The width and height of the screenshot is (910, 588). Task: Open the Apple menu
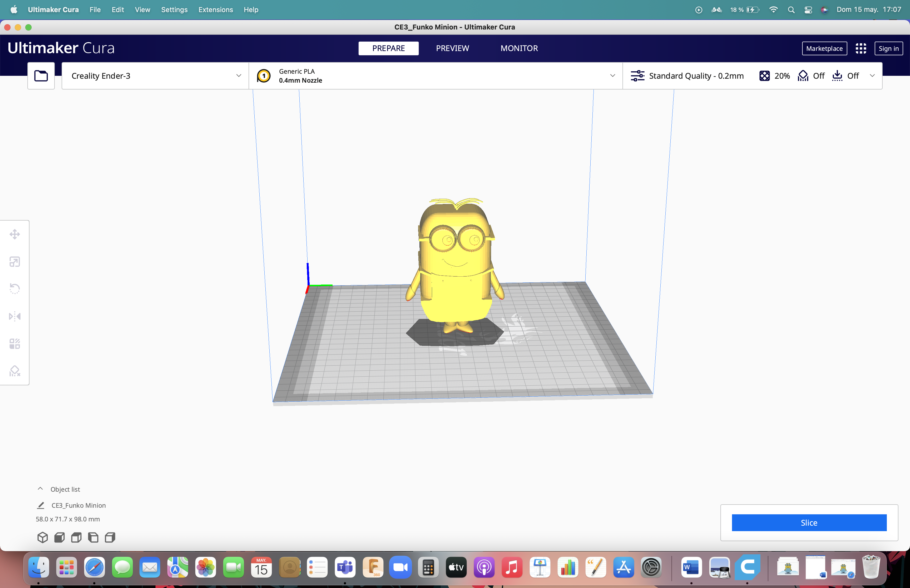[14, 10]
